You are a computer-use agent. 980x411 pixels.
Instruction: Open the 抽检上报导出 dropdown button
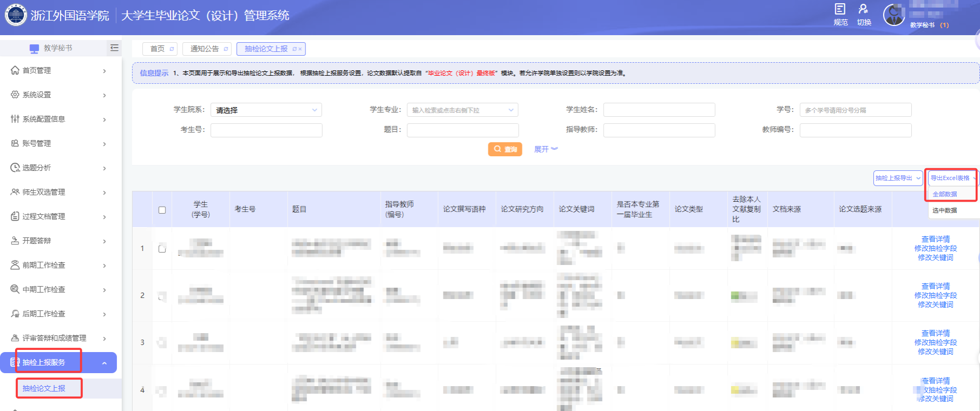click(x=898, y=178)
